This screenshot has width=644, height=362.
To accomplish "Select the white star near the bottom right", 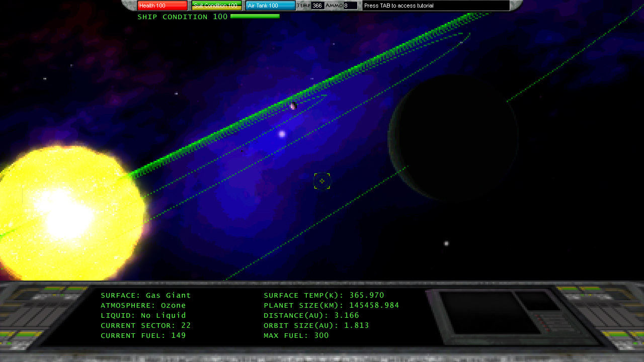I will point(446,243).
